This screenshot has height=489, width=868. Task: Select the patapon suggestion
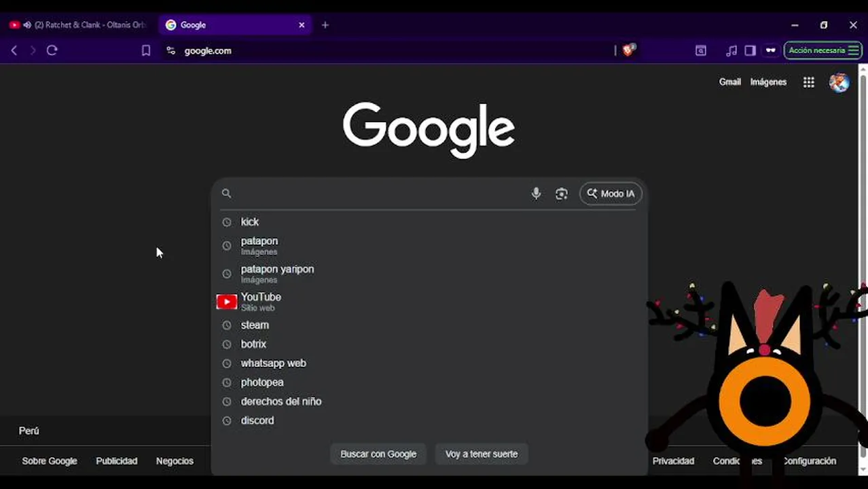429,246
